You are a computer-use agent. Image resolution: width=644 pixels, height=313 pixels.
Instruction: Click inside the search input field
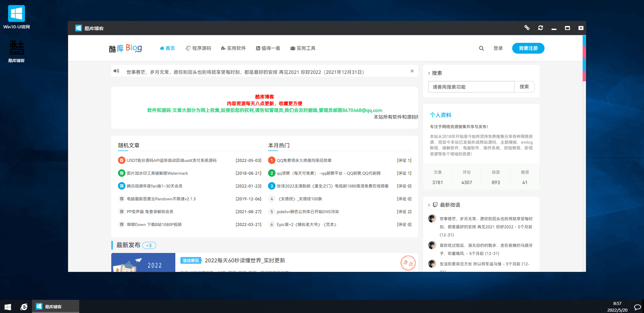coord(471,87)
